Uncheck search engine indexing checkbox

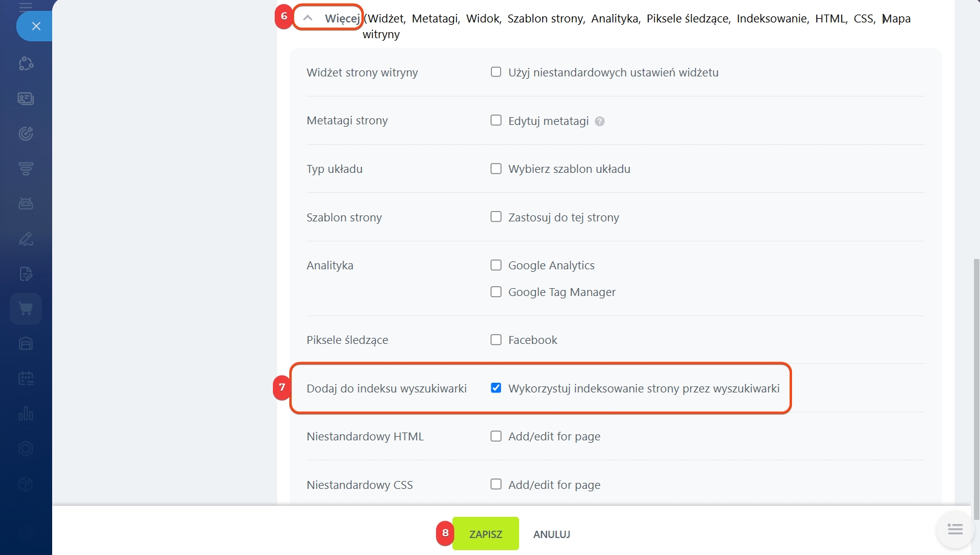(x=496, y=388)
